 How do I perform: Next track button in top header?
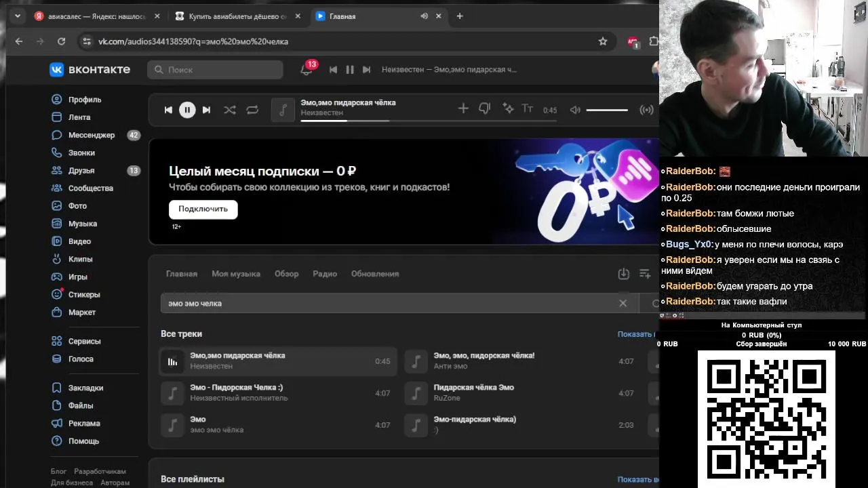click(367, 70)
